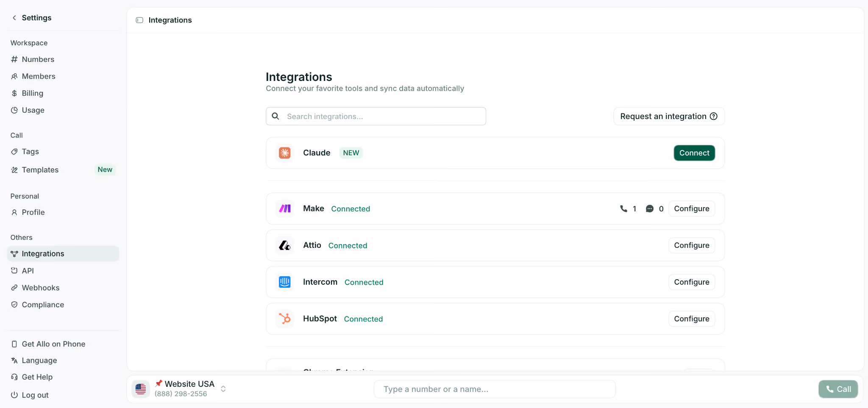The width and height of the screenshot is (868, 408).
Task: Open call Tags settings
Action: [x=63, y=152]
